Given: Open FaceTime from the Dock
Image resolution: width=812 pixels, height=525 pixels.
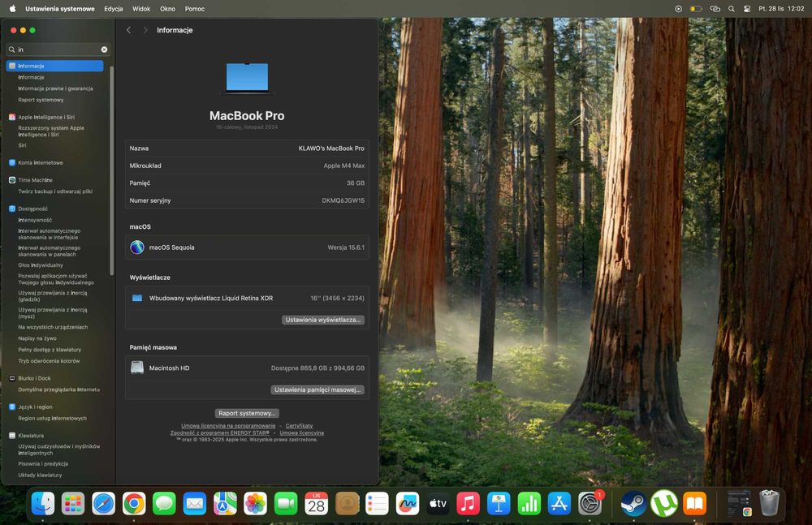Looking at the screenshot, I should [286, 503].
